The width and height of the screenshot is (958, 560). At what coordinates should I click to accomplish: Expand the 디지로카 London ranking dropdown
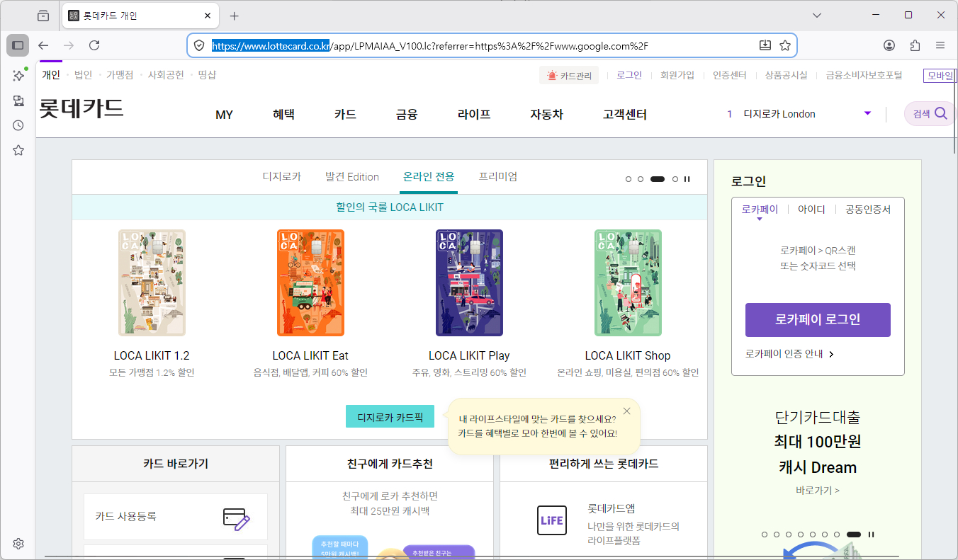coord(867,113)
